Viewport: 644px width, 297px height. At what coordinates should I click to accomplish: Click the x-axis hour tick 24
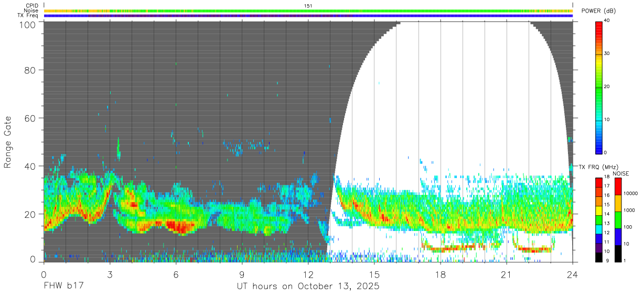572,275
